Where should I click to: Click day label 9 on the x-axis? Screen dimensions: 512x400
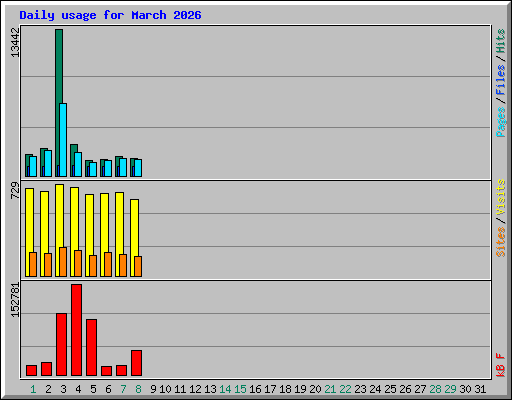[x=153, y=389]
